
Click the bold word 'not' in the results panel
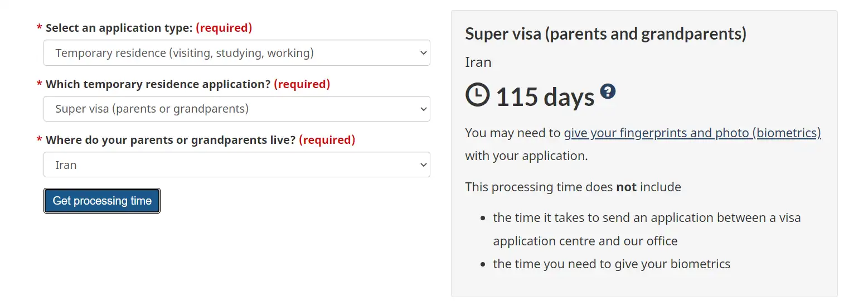click(626, 187)
